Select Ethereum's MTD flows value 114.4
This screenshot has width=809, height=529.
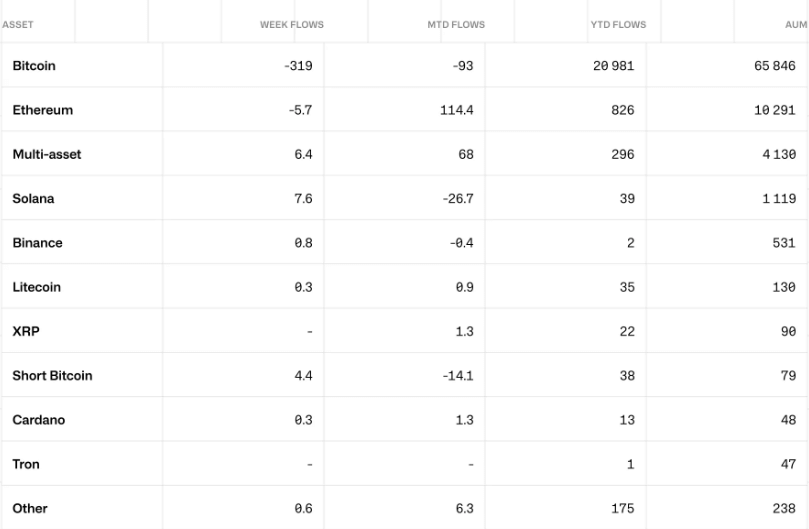(457, 110)
